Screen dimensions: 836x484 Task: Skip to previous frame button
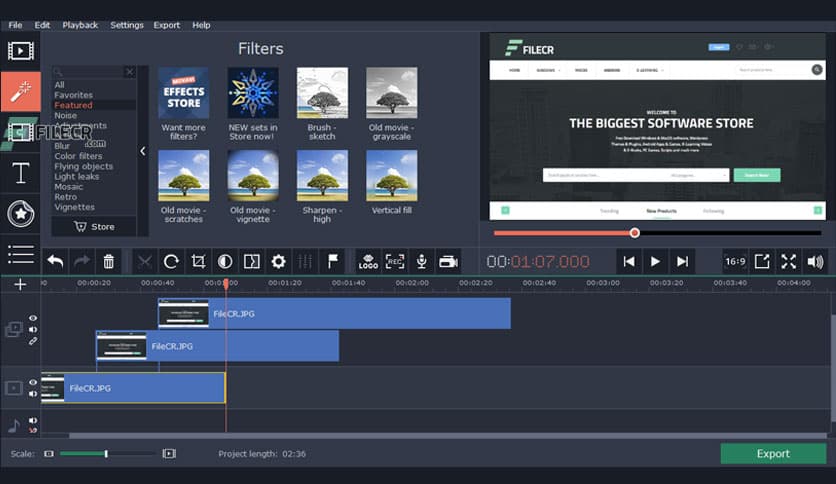pyautogui.click(x=629, y=261)
